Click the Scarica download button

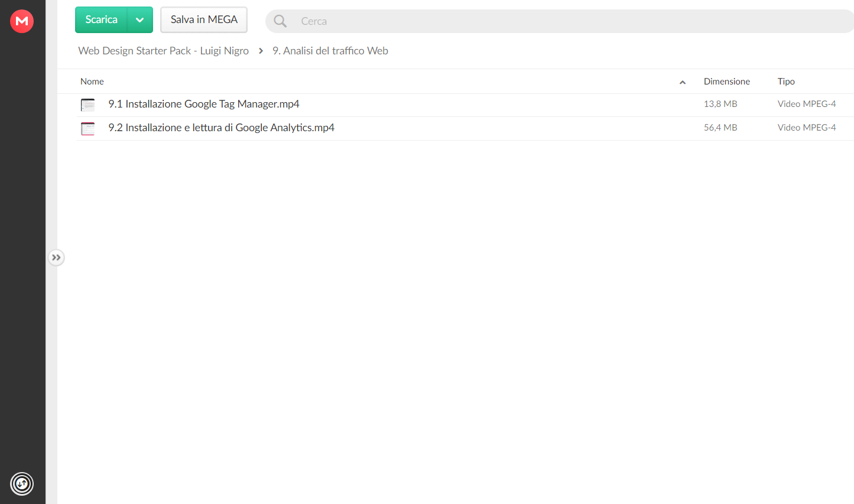(x=102, y=20)
